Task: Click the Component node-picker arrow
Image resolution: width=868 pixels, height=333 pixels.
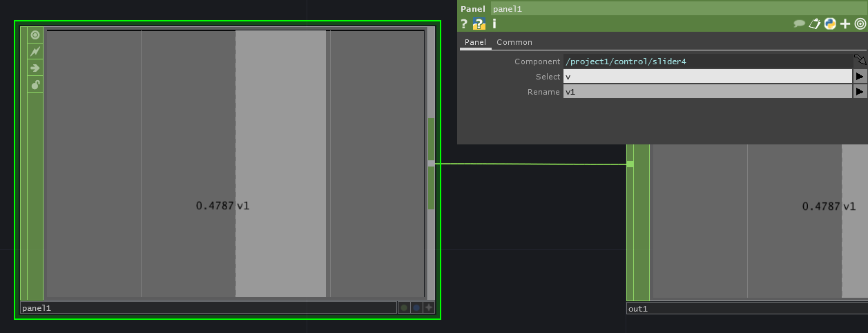Action: [860, 61]
